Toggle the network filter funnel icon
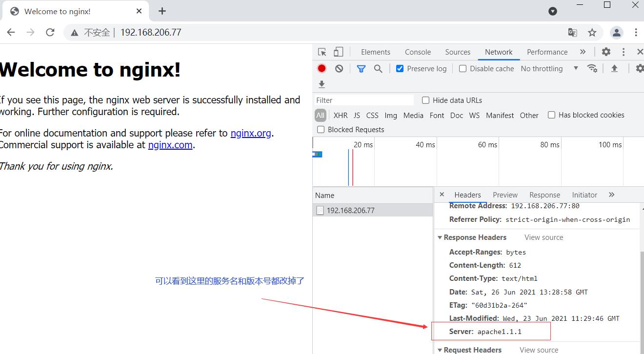The height and width of the screenshot is (354, 644). coord(361,69)
